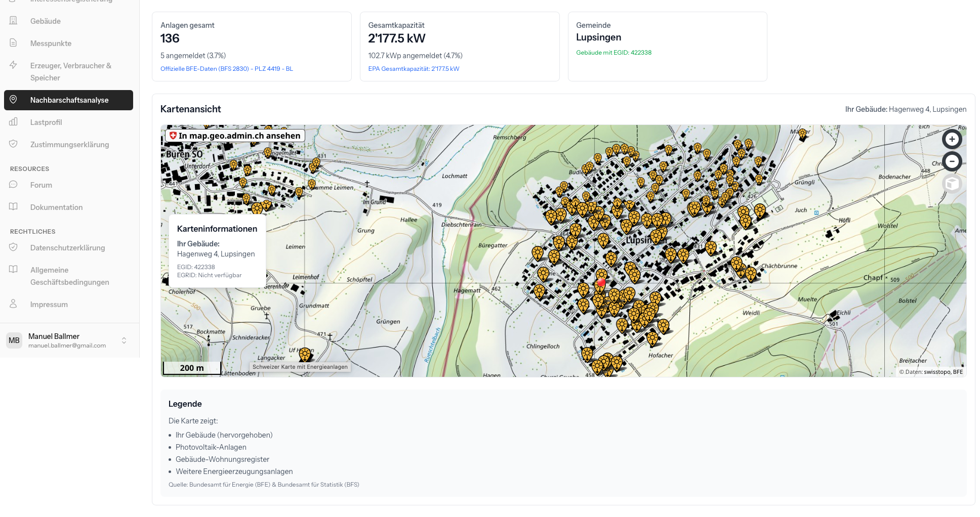This screenshot has width=980, height=517.
Task: Expand the Manuel Ballmer account menu
Action: tap(124, 340)
